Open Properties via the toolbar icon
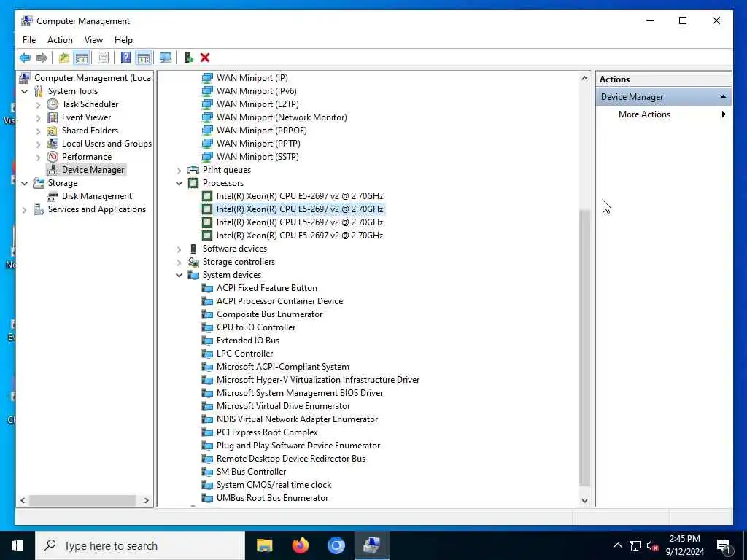747x560 pixels. (x=103, y=58)
